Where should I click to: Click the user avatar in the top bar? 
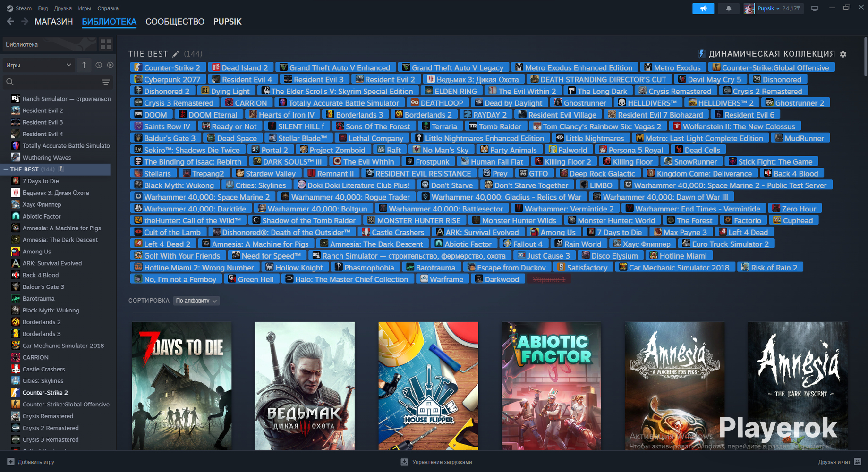(749, 8)
